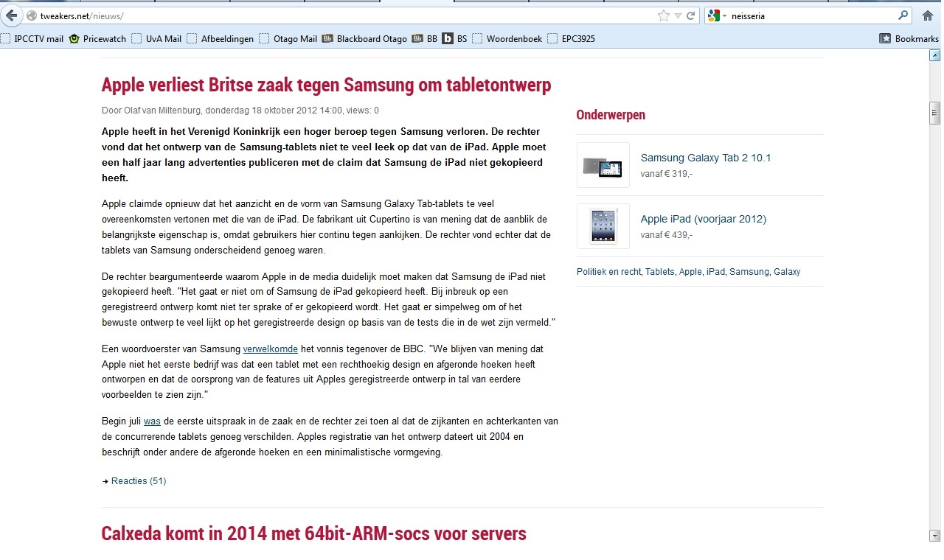The image size is (944, 560).
Task: Open the Samsung tag link
Action: [749, 272]
